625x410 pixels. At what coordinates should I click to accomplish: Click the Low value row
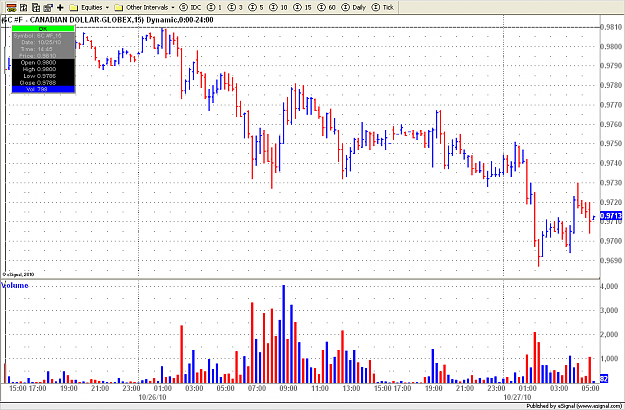coord(43,76)
